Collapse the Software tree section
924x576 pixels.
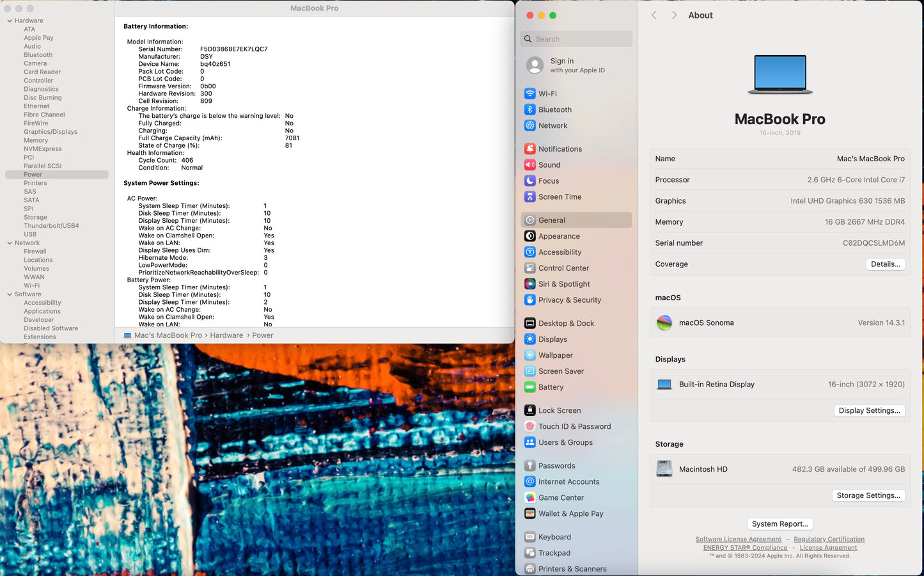(x=10, y=294)
